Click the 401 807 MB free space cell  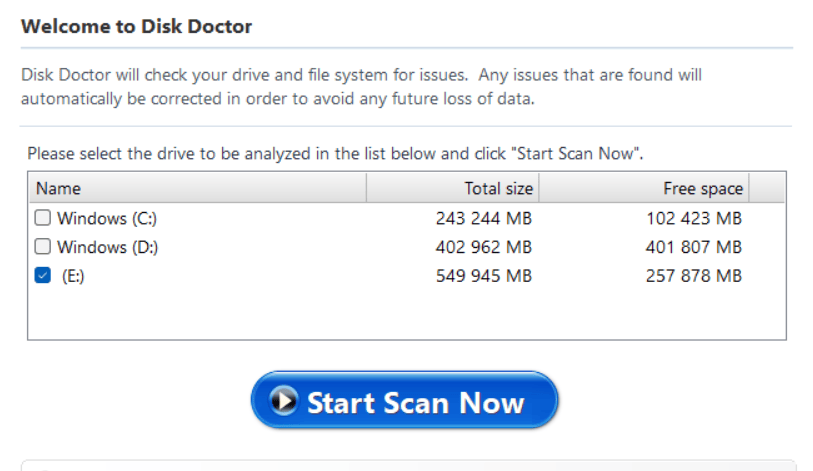(694, 247)
